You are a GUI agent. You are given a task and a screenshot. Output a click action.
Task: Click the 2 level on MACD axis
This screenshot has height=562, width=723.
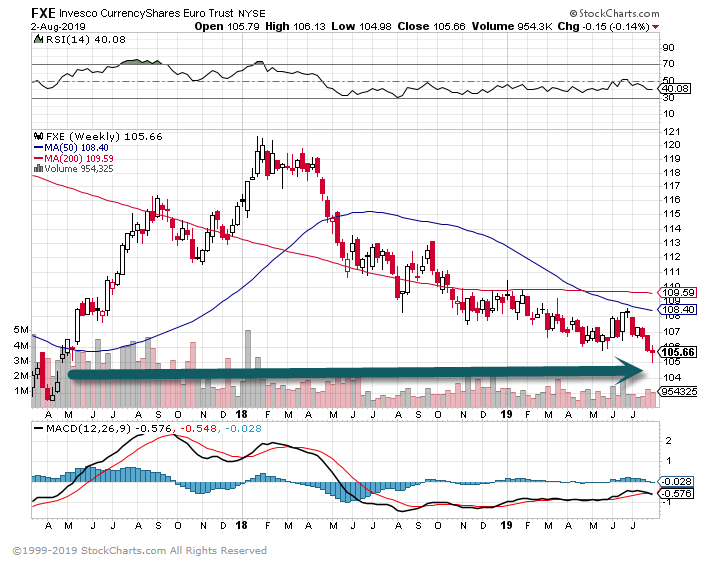click(x=669, y=441)
